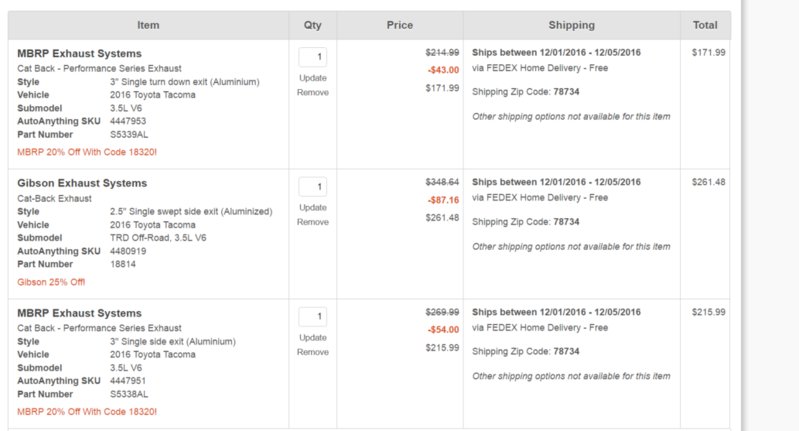Click Gibson 25% Off promo text
799x431 pixels.
[x=51, y=282]
